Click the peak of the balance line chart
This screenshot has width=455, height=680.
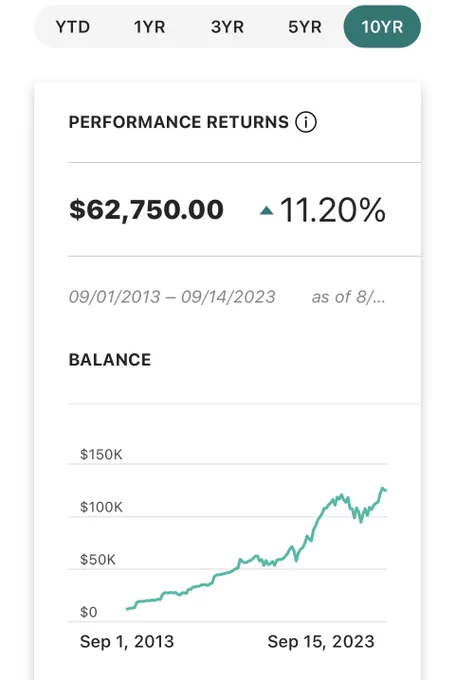tap(383, 489)
